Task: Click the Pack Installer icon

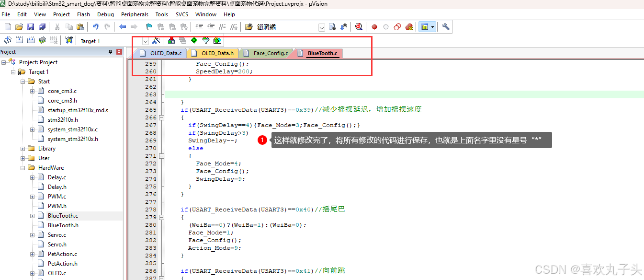Action: point(217,41)
